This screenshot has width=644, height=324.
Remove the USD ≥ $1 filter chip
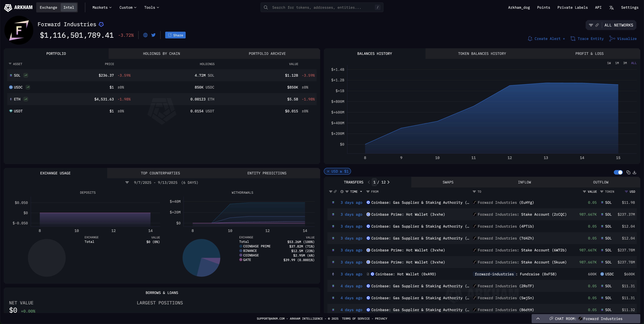tap(328, 171)
